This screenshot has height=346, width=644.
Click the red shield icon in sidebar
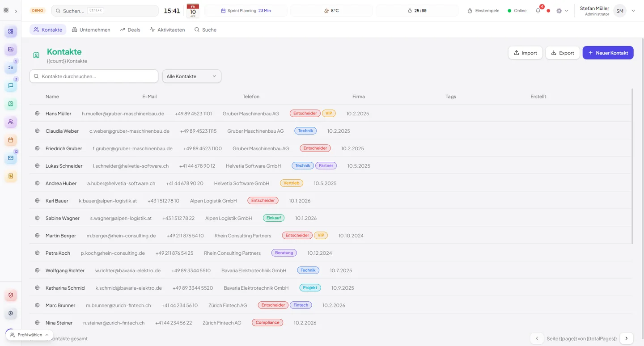[x=11, y=295]
